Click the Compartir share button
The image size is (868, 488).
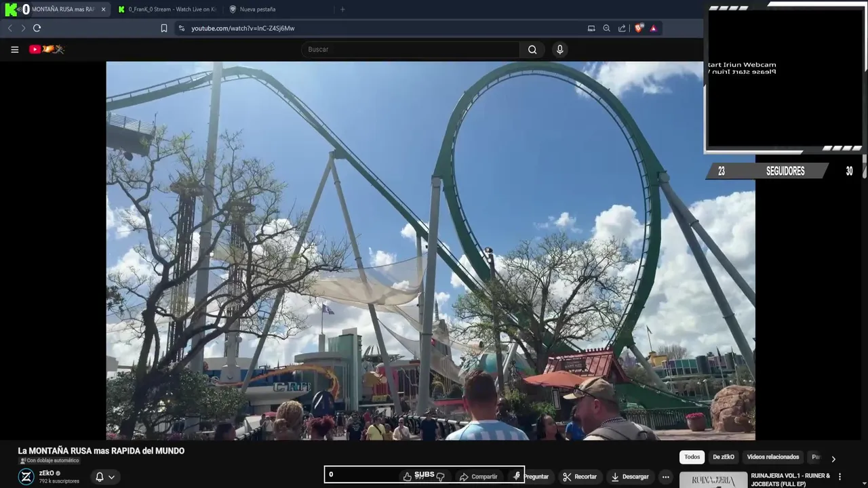(x=478, y=476)
